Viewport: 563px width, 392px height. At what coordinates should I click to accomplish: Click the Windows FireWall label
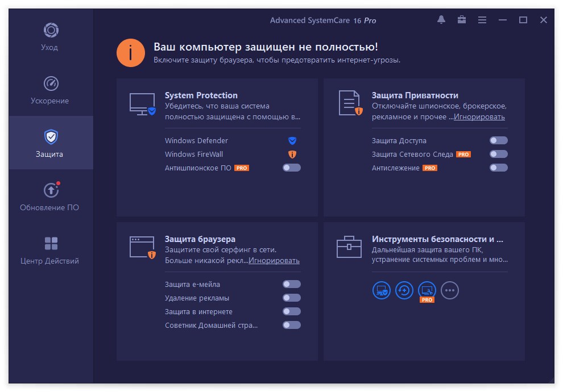click(x=194, y=154)
